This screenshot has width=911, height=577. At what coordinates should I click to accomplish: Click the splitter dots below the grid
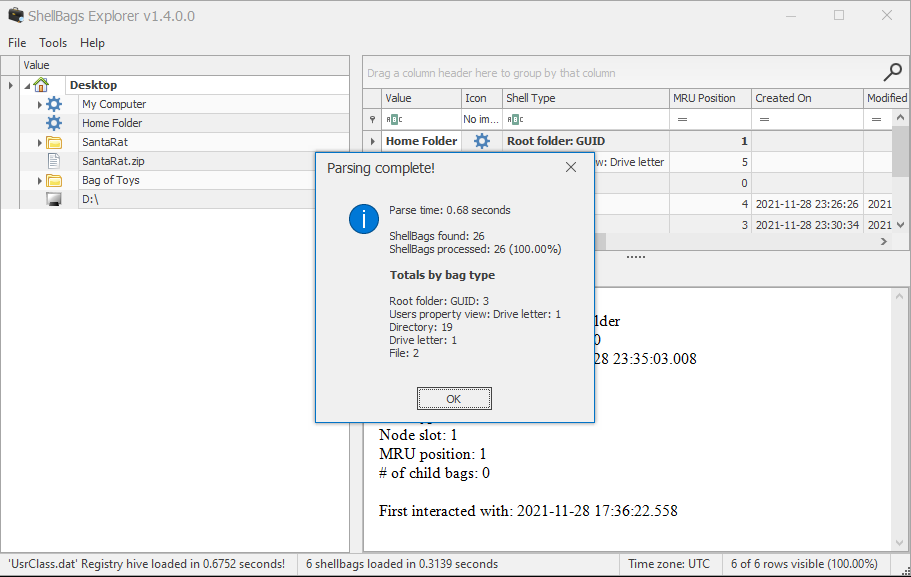(636, 257)
